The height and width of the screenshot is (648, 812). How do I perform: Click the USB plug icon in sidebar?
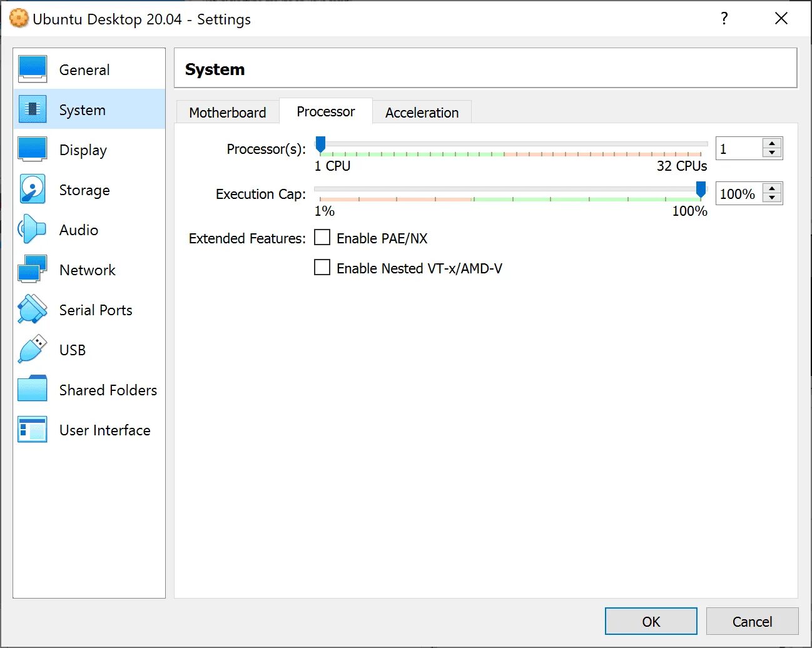(x=33, y=350)
